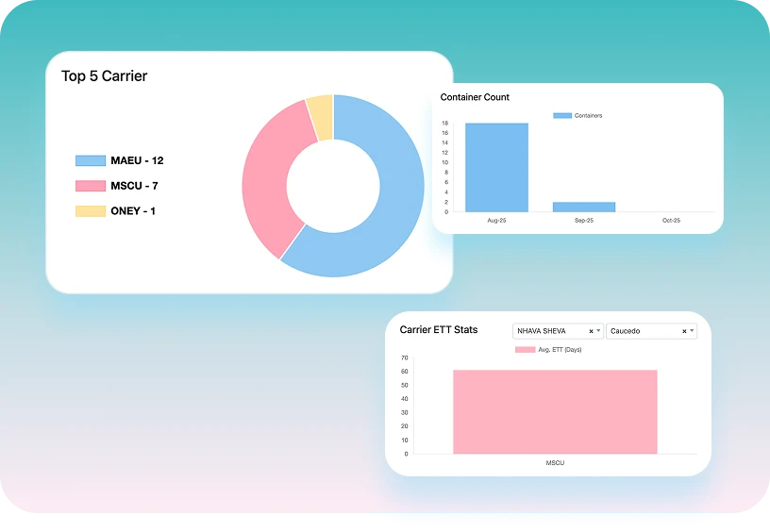Viewport: 770px width, 532px height.
Task: Hide the Avg. ETT (Days) legend series
Action: point(548,349)
